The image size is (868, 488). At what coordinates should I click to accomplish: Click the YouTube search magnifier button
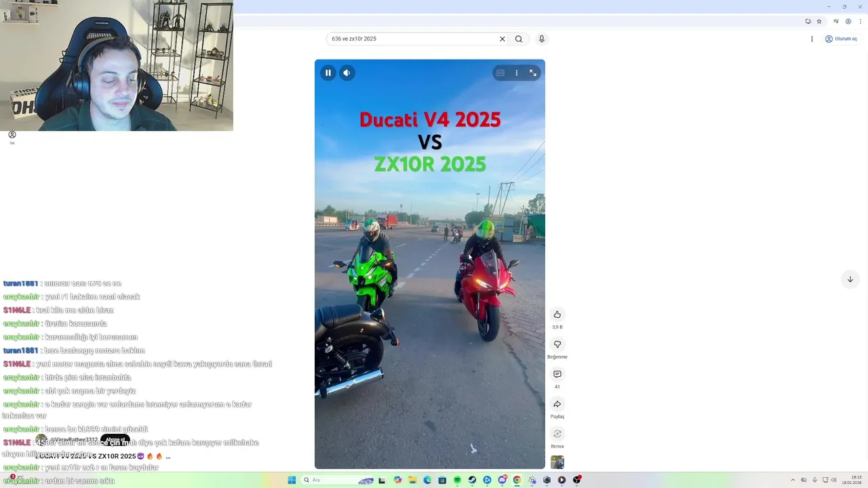coord(519,39)
